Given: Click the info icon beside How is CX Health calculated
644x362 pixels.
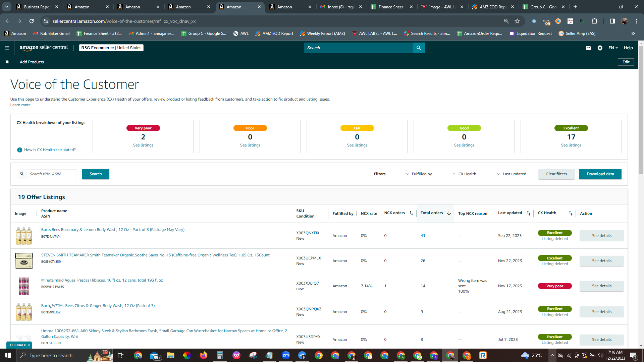Looking at the screenshot, I should [19, 150].
